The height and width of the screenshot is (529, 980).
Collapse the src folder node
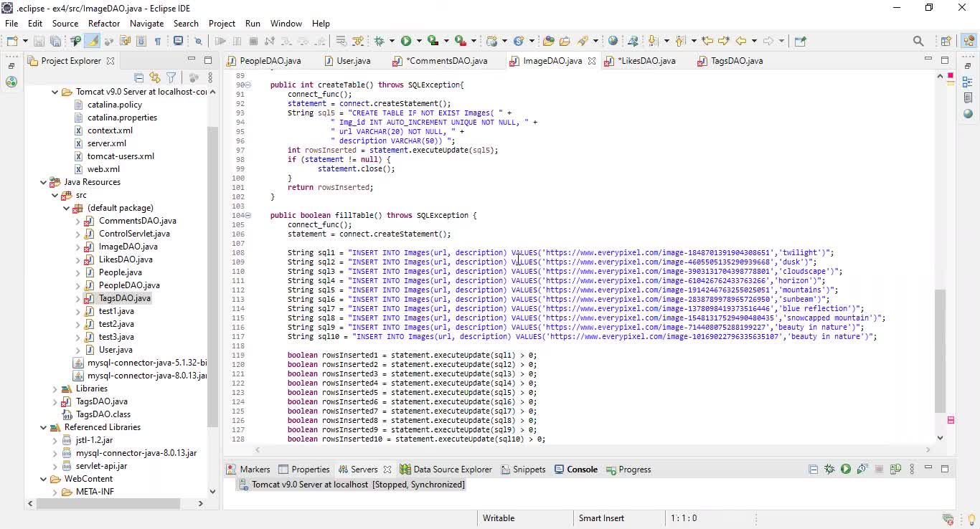(55, 195)
